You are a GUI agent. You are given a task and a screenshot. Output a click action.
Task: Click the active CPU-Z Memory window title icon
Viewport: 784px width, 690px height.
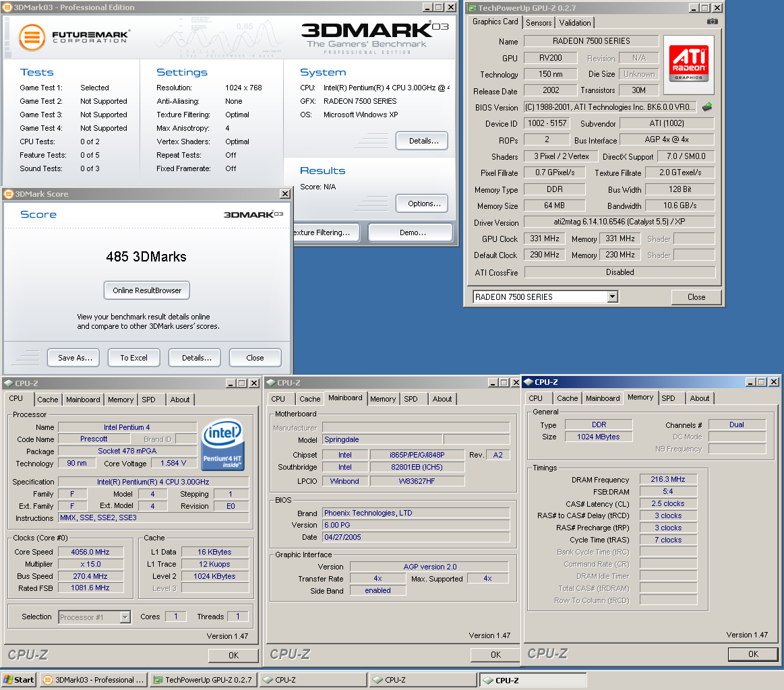528,382
